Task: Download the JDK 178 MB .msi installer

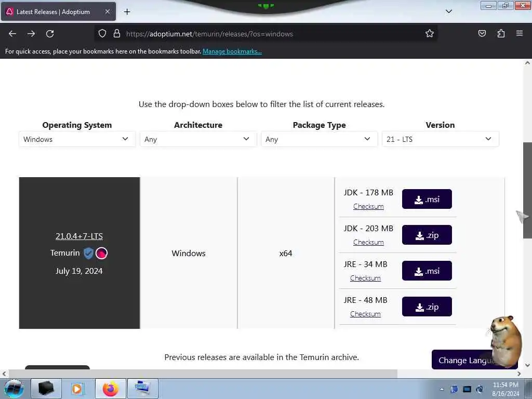Action: click(x=427, y=199)
